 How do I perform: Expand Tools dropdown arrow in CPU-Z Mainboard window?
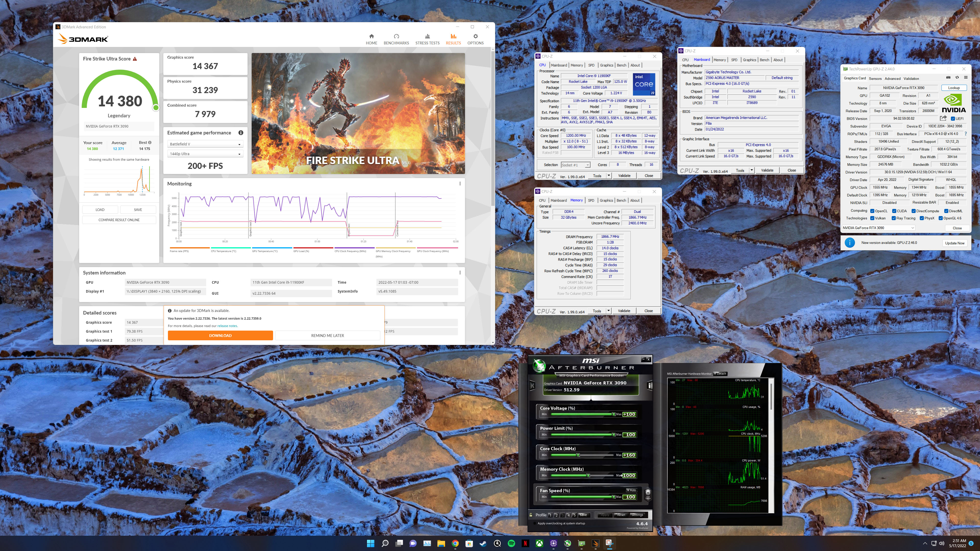(x=752, y=170)
